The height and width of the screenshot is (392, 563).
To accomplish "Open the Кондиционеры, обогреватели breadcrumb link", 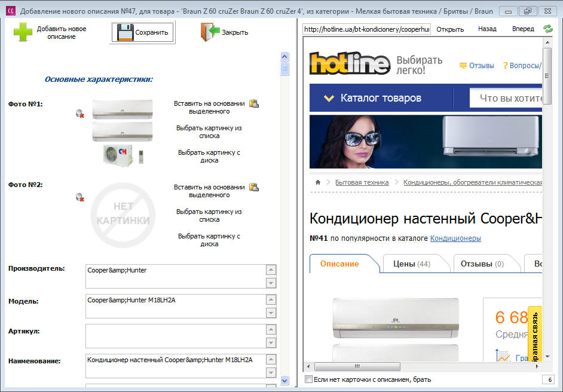I will (473, 182).
